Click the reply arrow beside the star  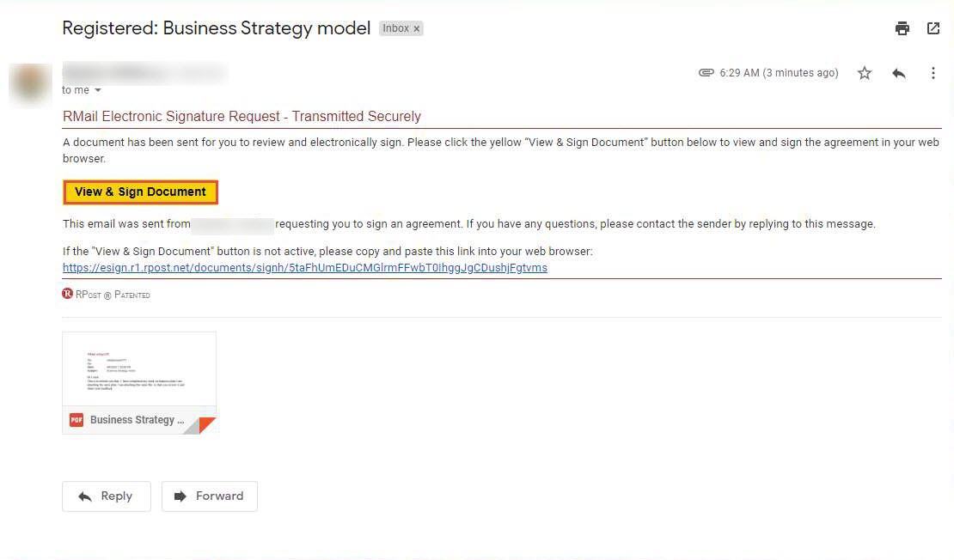[899, 73]
